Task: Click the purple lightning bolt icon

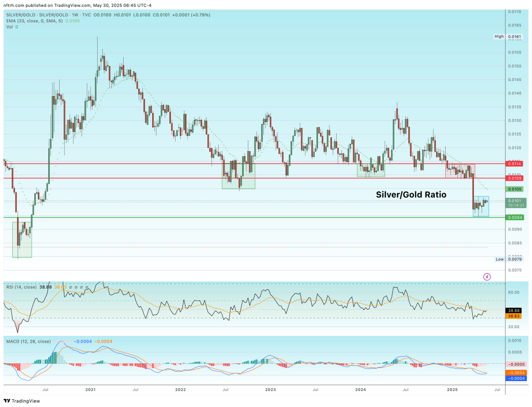Action: tap(487, 277)
